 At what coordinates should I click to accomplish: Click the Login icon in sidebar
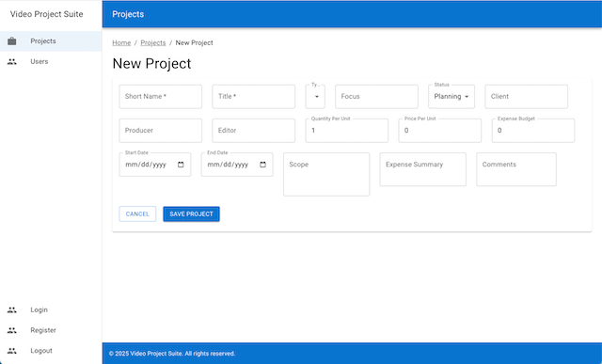(12, 309)
